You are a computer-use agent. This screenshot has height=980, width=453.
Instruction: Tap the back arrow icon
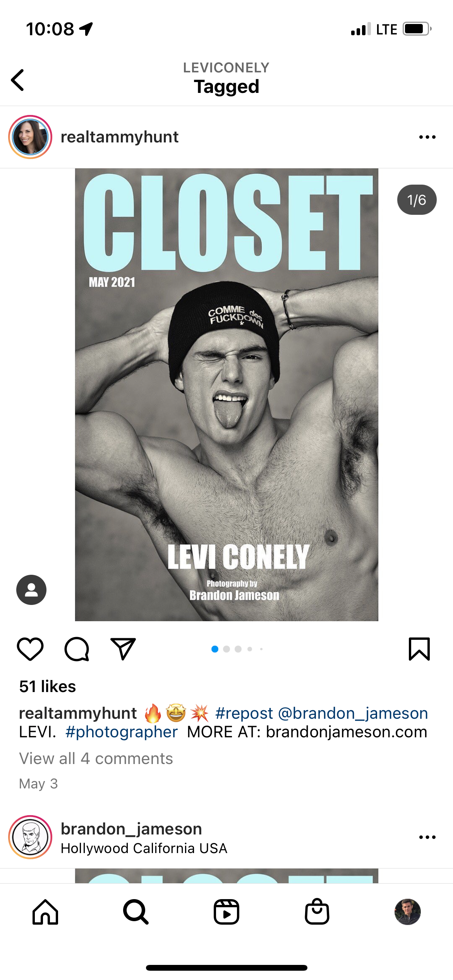click(x=18, y=80)
